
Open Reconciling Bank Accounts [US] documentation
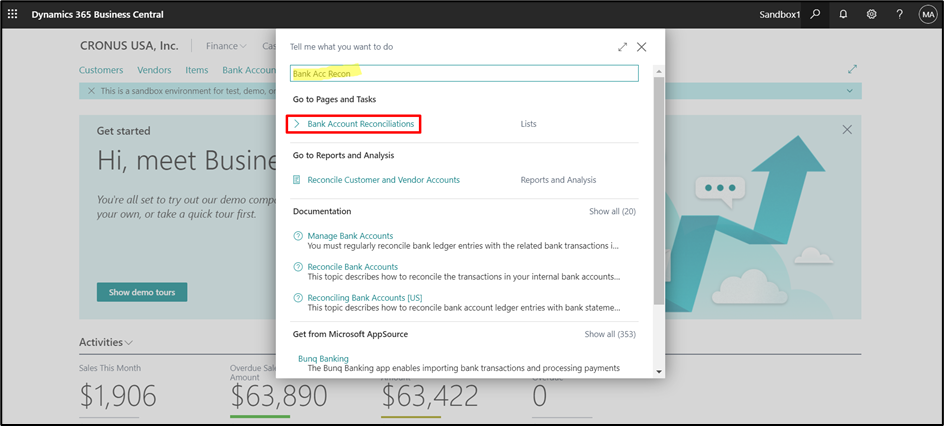(x=365, y=298)
